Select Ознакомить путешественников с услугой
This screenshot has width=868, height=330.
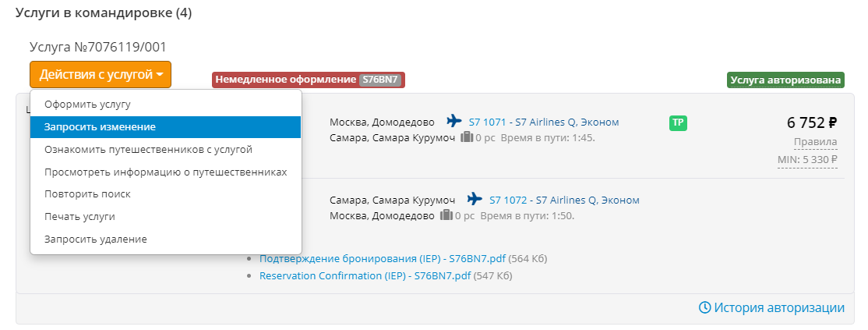tap(148, 149)
